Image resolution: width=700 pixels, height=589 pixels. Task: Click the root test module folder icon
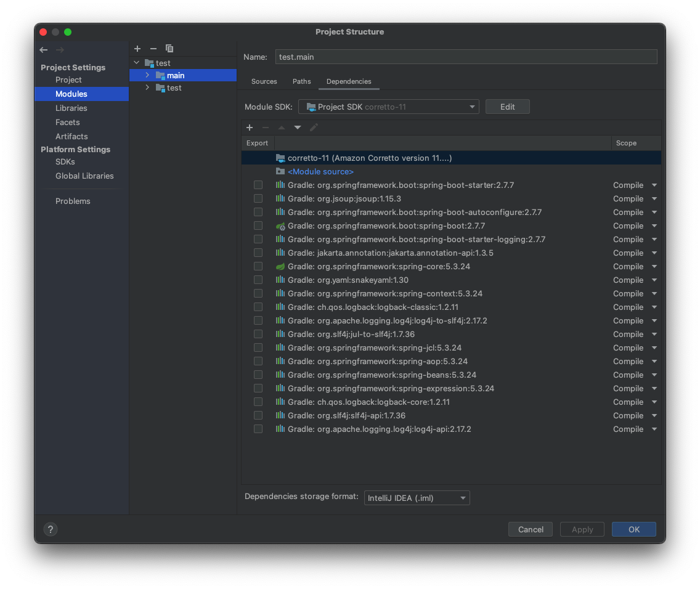click(149, 63)
